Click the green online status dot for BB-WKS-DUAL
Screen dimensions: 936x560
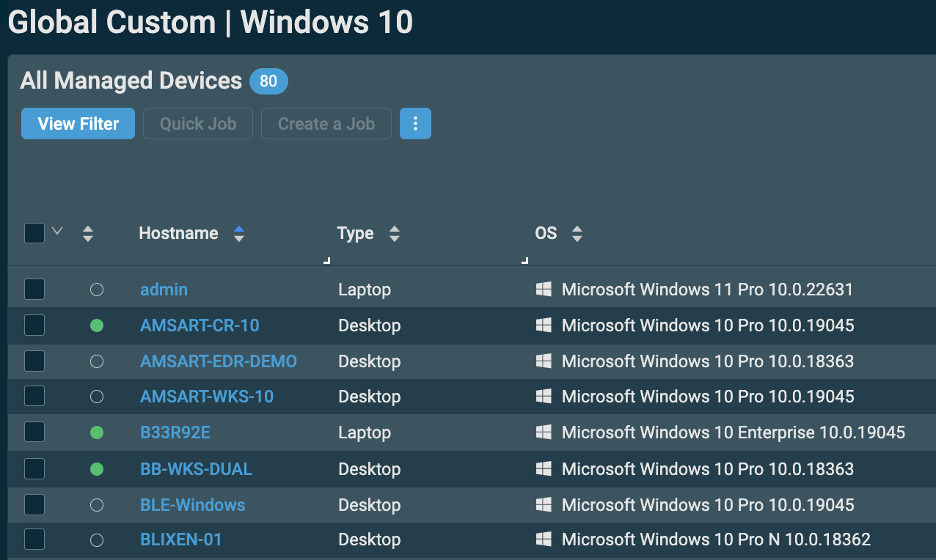pyautogui.click(x=97, y=468)
